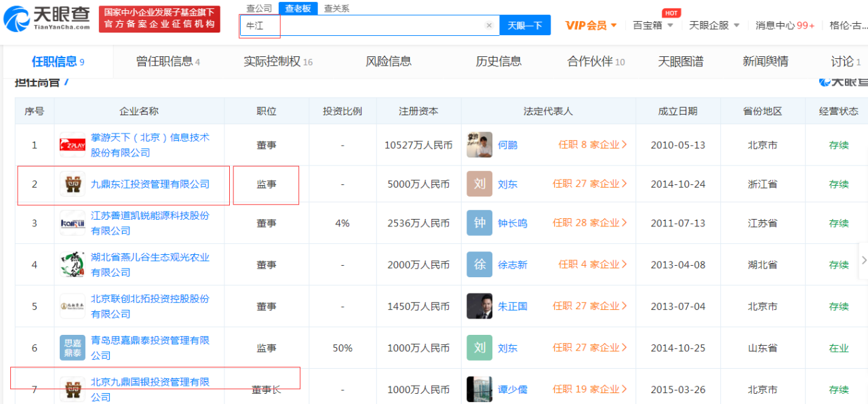
Task: Open the 风险信息 tab
Action: click(389, 62)
